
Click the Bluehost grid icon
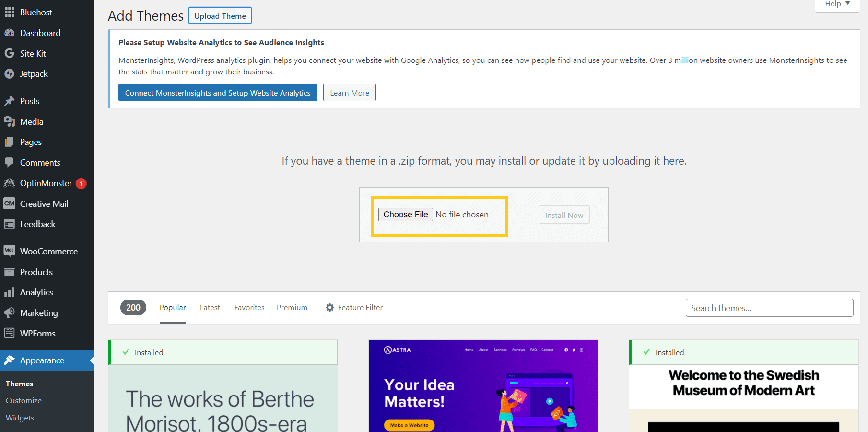tap(10, 12)
